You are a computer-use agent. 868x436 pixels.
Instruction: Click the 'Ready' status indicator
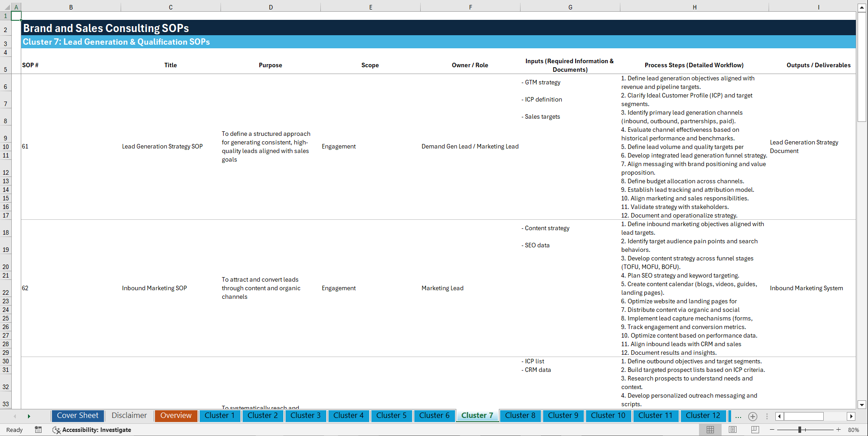14,430
